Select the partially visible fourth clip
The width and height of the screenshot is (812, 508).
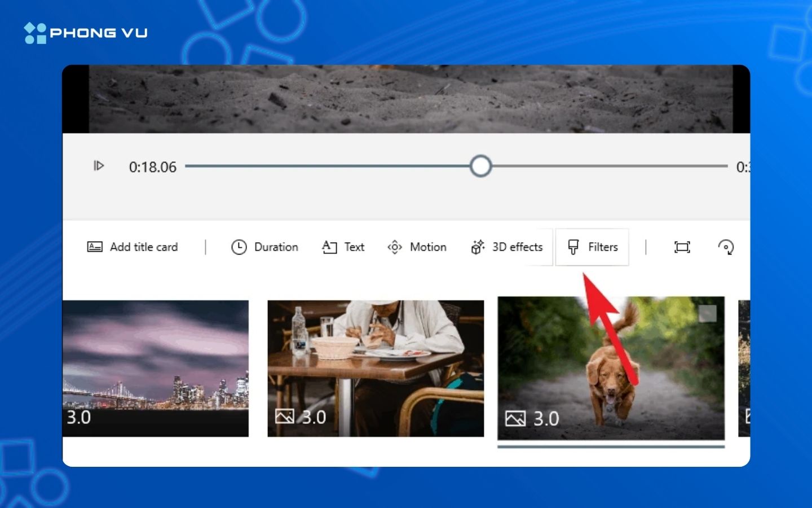[744, 367]
